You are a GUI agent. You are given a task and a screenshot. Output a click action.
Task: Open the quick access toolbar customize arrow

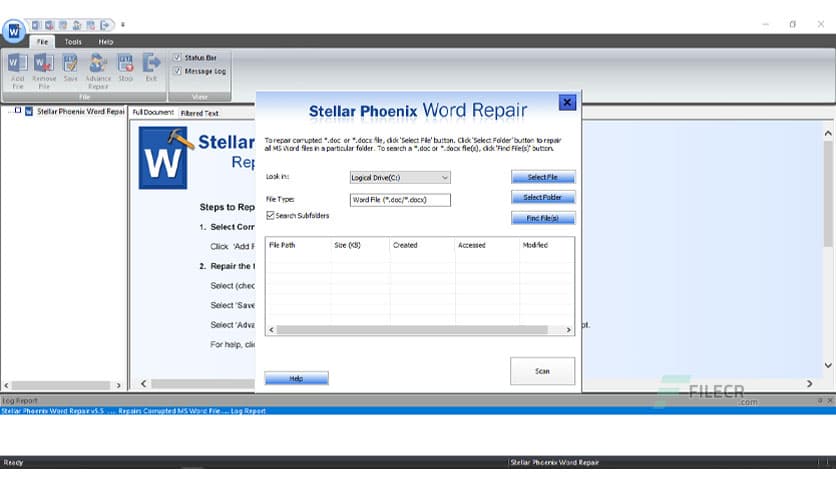[x=123, y=25]
